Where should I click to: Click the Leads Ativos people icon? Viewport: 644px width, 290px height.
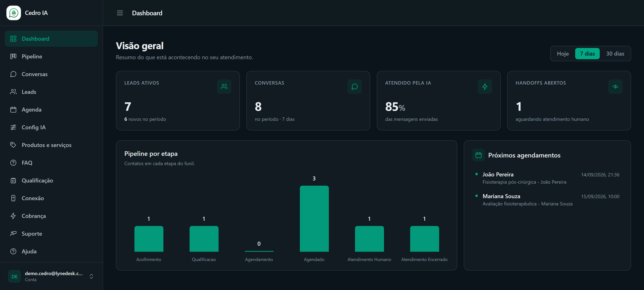[x=224, y=87]
